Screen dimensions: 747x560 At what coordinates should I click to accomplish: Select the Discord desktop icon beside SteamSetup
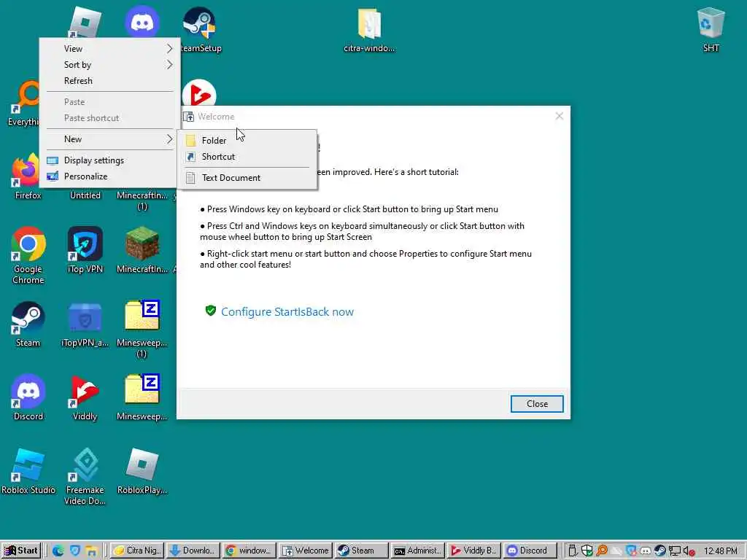142,21
